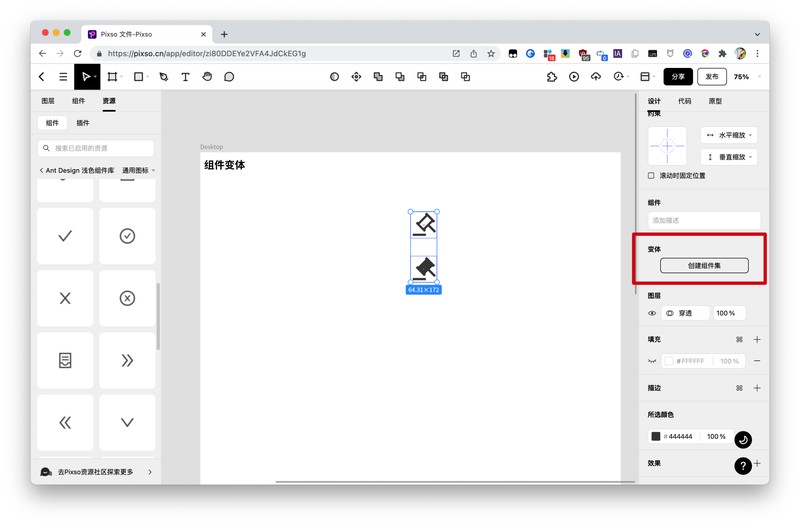Switch to the 设计 design tab
This screenshot has width=800, height=525.
[654, 101]
